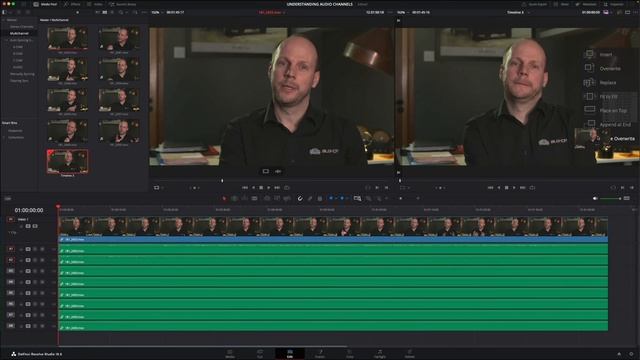Select the Stereo Channels bin
Screen dimensions: 640x360
(x=22, y=27)
